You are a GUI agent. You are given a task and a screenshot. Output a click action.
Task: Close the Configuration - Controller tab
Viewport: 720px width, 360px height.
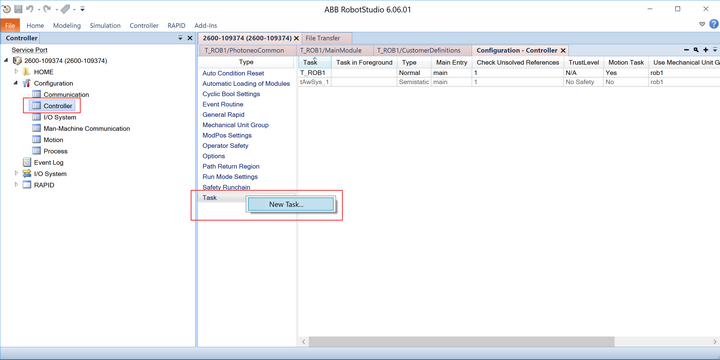pos(563,51)
